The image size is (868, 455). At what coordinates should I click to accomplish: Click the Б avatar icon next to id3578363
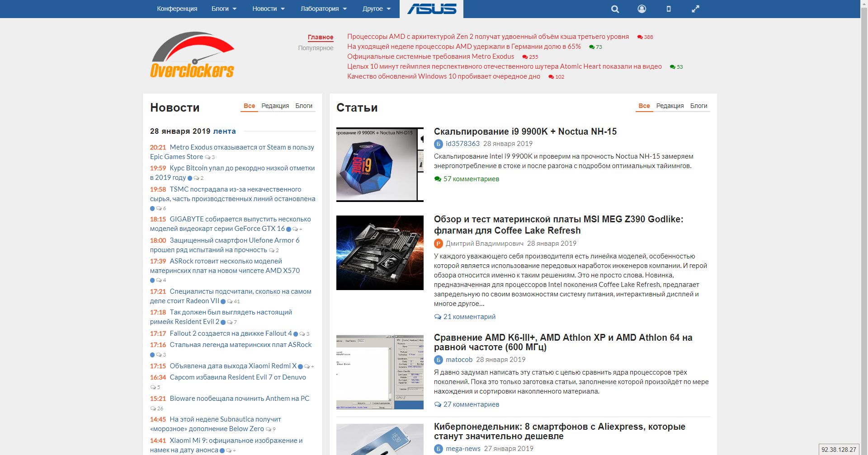[x=438, y=144]
